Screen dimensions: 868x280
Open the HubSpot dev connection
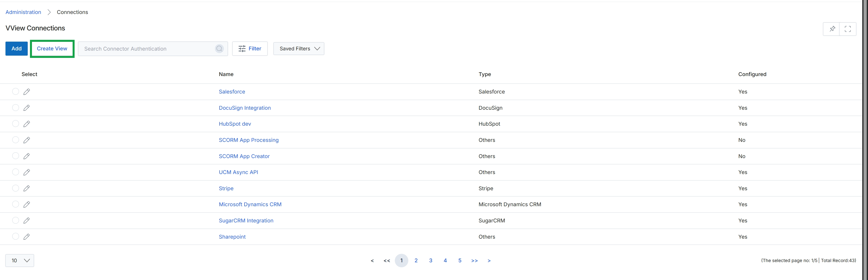[235, 124]
